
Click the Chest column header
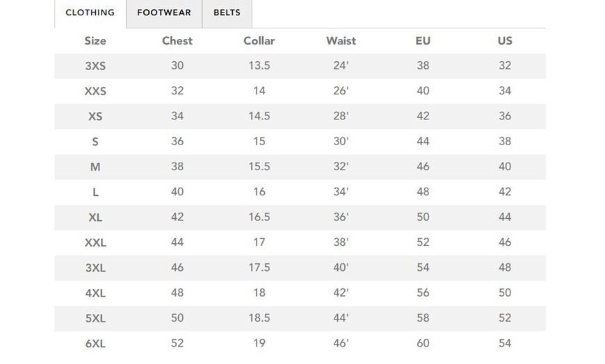177,41
